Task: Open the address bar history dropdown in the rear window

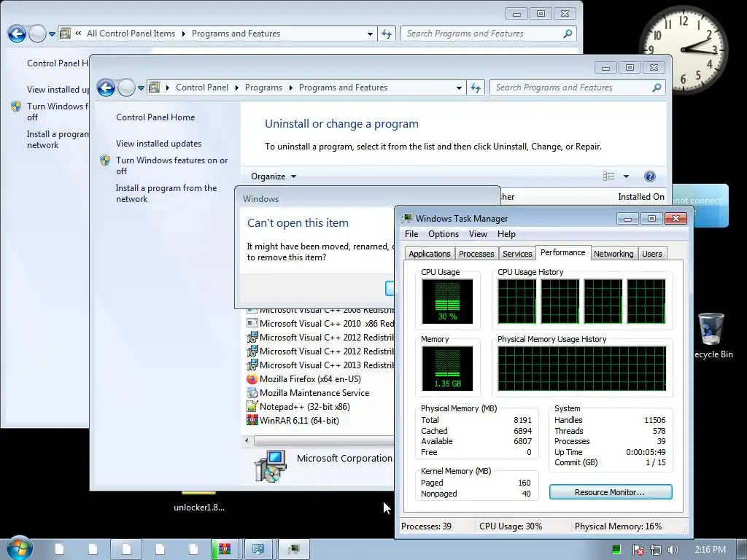Action: click(x=370, y=34)
